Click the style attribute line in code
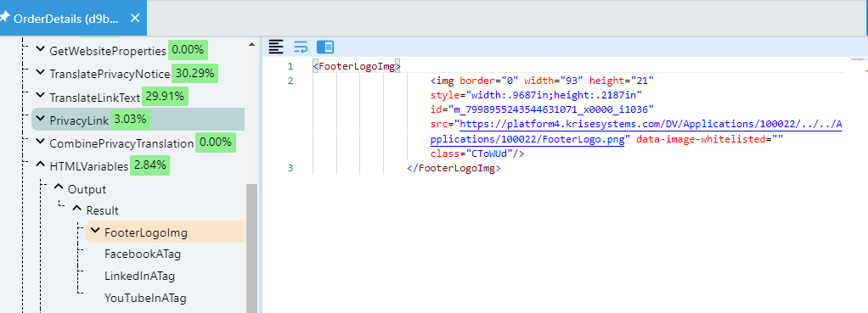The image size is (868, 313). (536, 95)
